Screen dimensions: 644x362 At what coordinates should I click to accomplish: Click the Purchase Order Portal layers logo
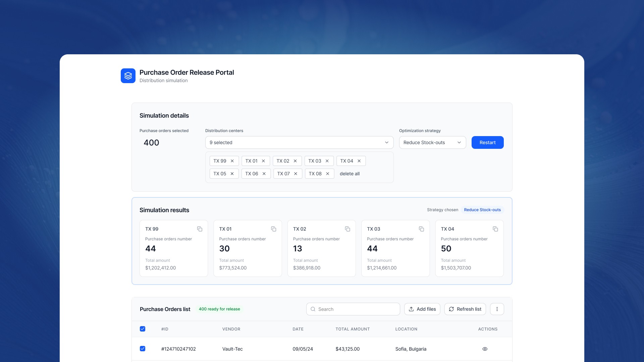(128, 76)
